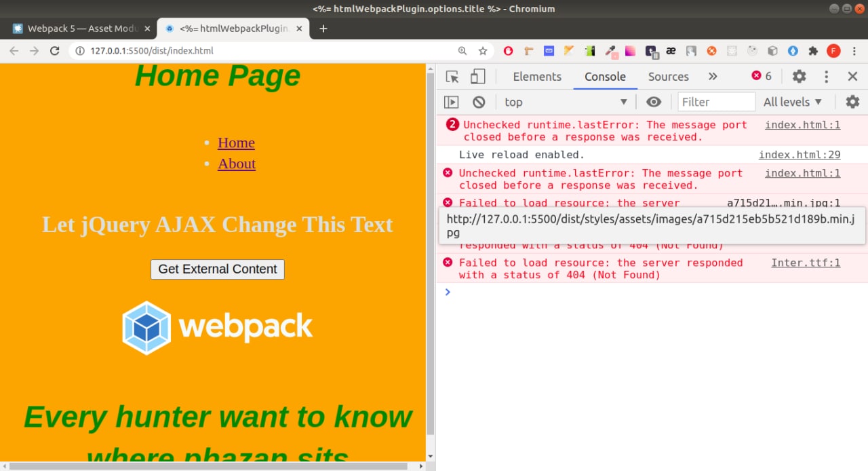Close the htmlWebpackPlugin tab
This screenshot has height=471, width=868.
coord(299,29)
